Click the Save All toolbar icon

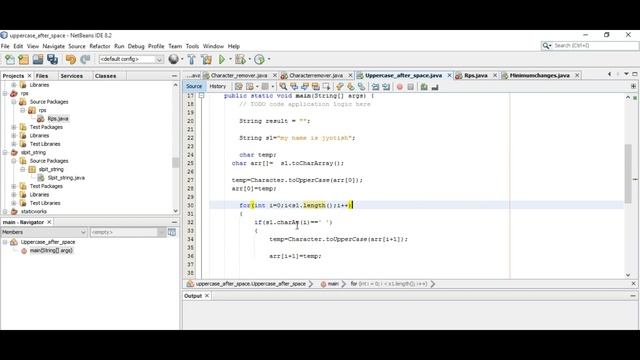pyautogui.click(x=52, y=59)
